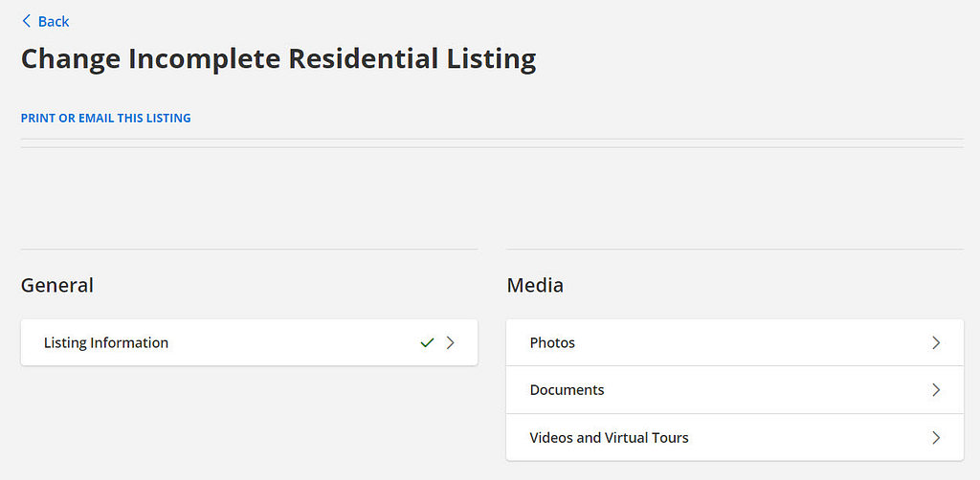The width and height of the screenshot is (980, 480).
Task: Click the General section heading
Action: coord(57,285)
